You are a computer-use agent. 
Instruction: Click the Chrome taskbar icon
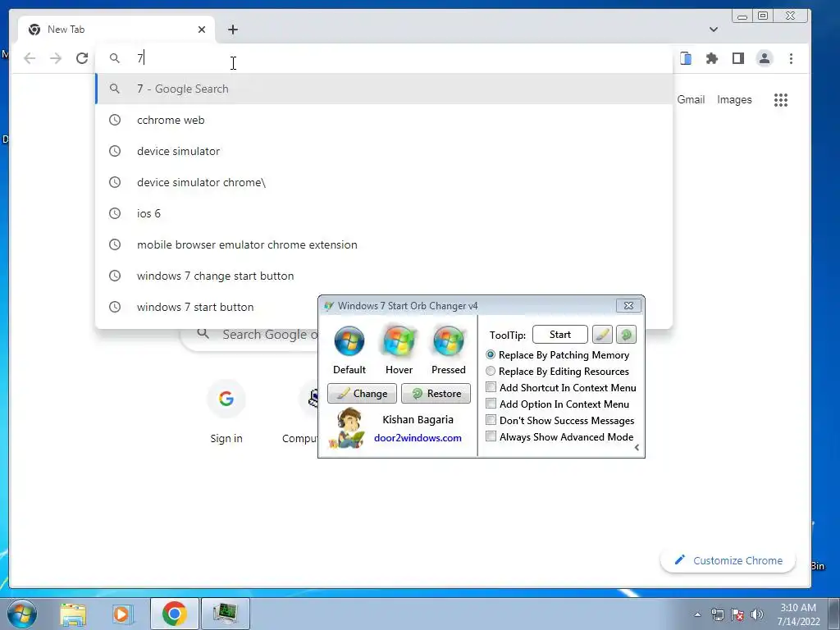pyautogui.click(x=174, y=614)
